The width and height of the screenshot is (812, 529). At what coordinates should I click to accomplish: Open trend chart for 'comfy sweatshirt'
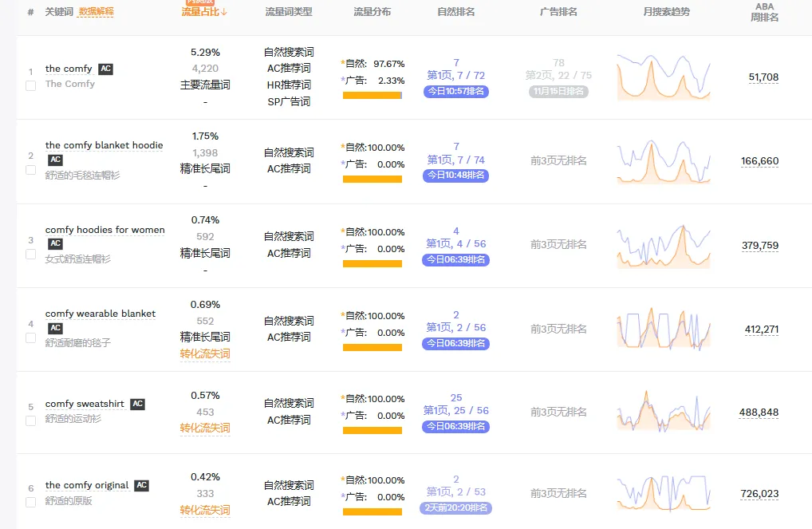click(664, 412)
